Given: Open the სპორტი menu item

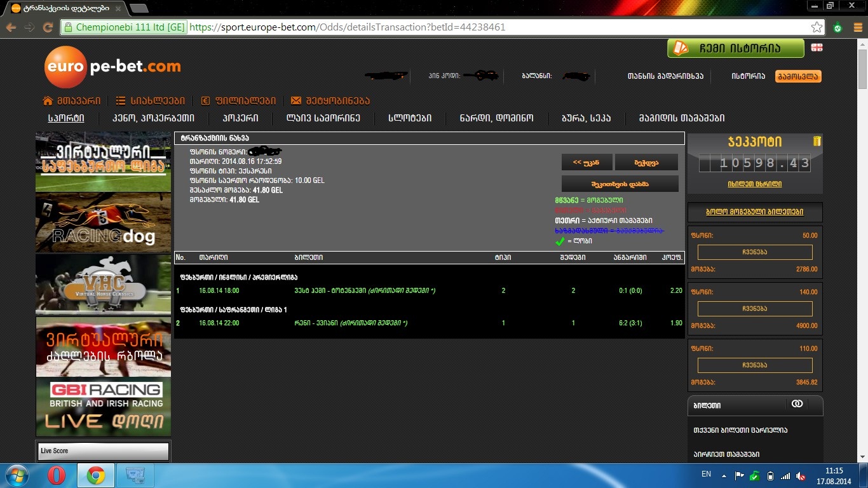Looking at the screenshot, I should click(x=66, y=118).
